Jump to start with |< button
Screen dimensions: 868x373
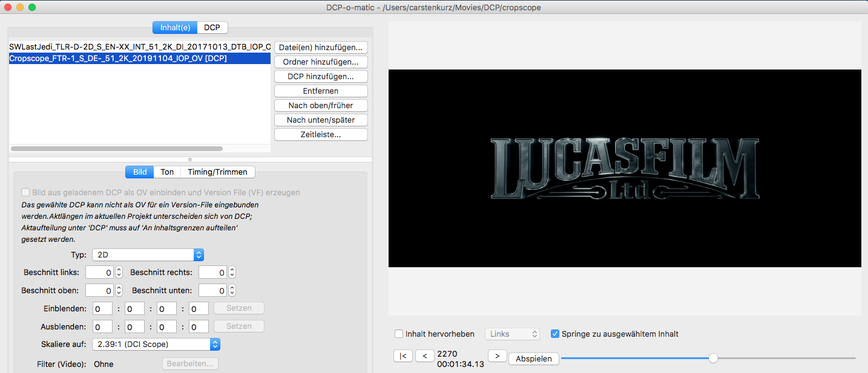pyautogui.click(x=403, y=356)
